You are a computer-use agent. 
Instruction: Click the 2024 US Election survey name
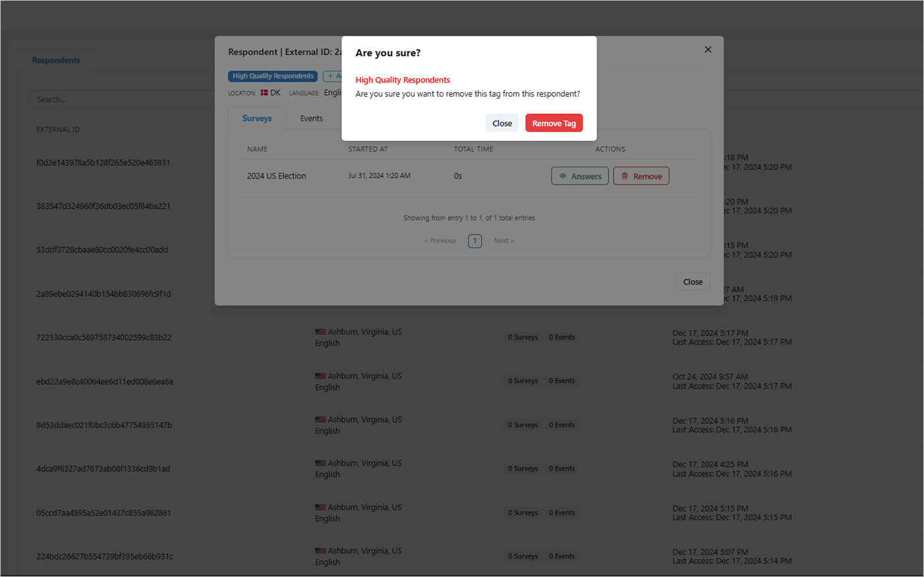click(x=276, y=176)
